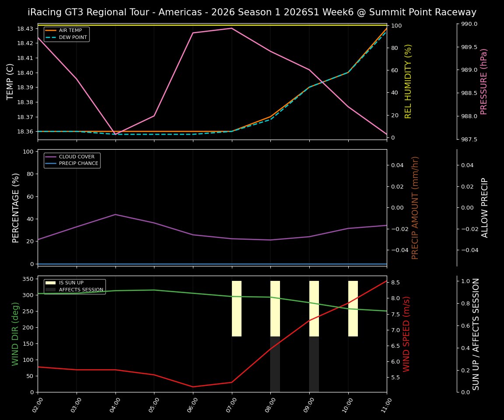Click the AFFECTS SESSION dark legend swatch

(x=49, y=290)
